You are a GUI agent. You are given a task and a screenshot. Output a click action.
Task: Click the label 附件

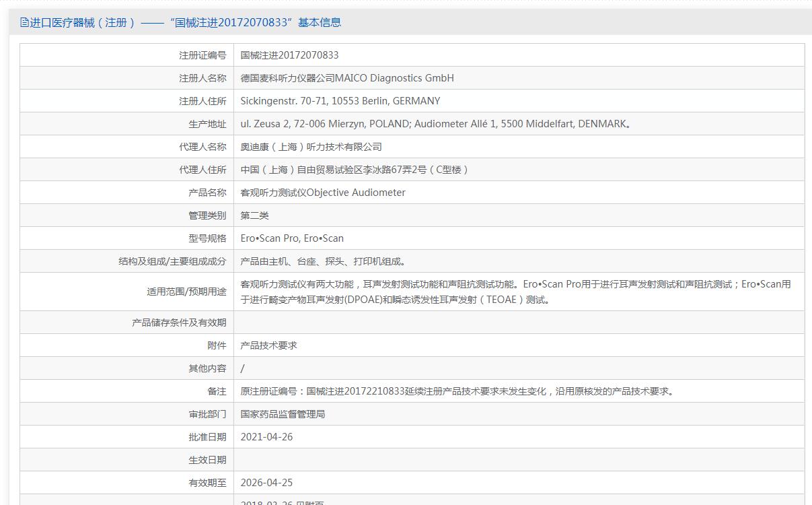(x=217, y=345)
